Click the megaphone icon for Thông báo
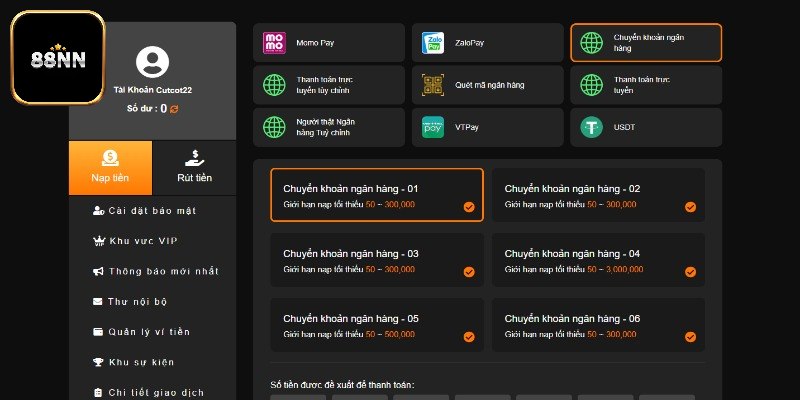 click(98, 271)
